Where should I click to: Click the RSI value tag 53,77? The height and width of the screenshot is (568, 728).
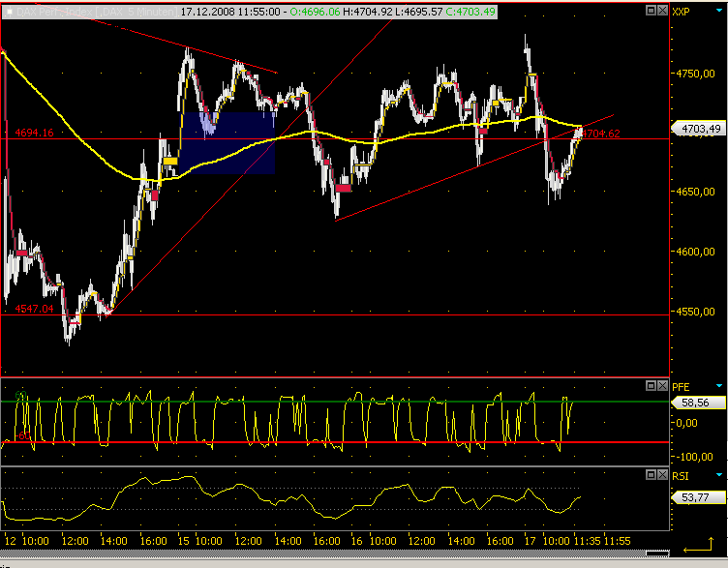(x=699, y=497)
